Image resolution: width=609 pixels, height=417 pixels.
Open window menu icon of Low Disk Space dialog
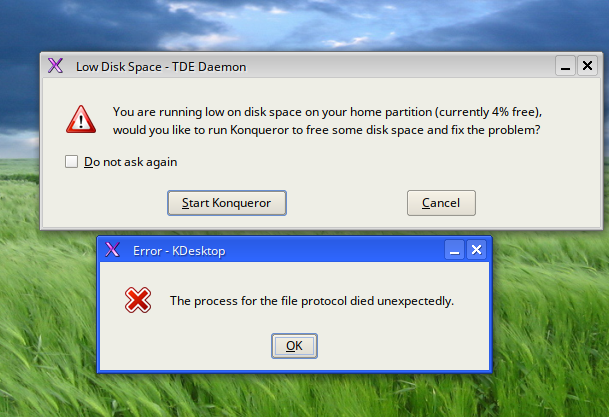pyautogui.click(x=55, y=66)
